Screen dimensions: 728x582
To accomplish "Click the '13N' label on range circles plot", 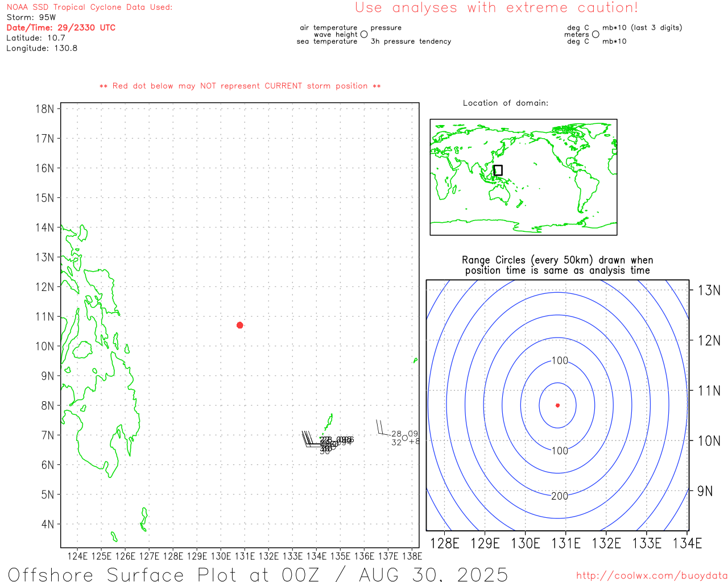I will pyautogui.click(x=709, y=290).
